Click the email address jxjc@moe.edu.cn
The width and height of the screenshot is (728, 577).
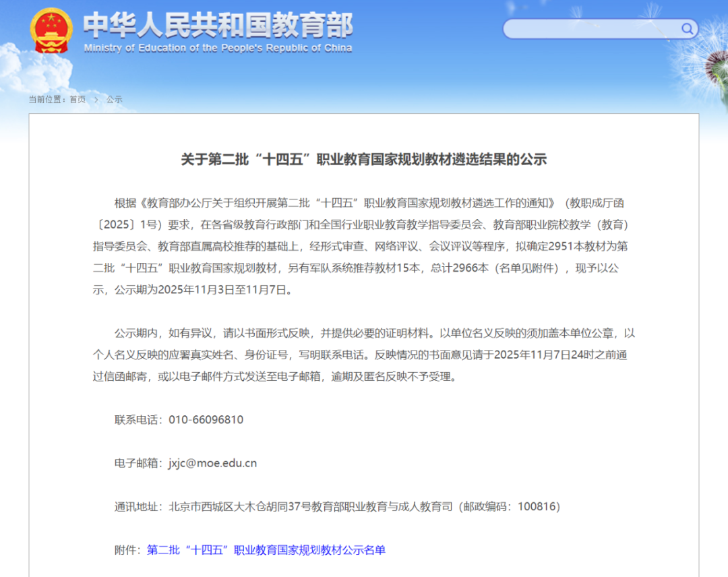[x=212, y=463]
